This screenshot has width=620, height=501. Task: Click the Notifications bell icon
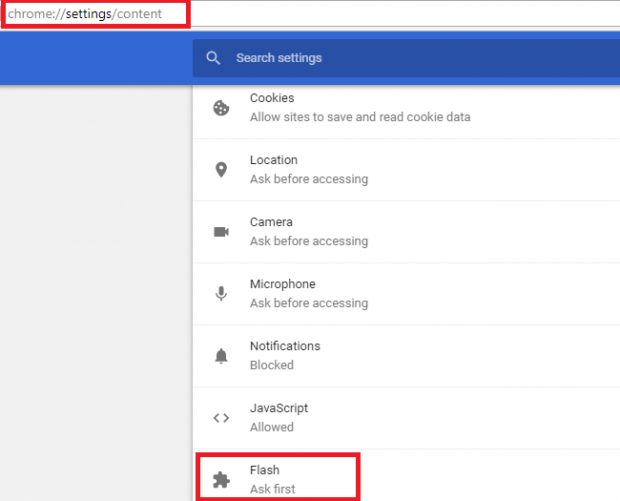pyautogui.click(x=221, y=356)
